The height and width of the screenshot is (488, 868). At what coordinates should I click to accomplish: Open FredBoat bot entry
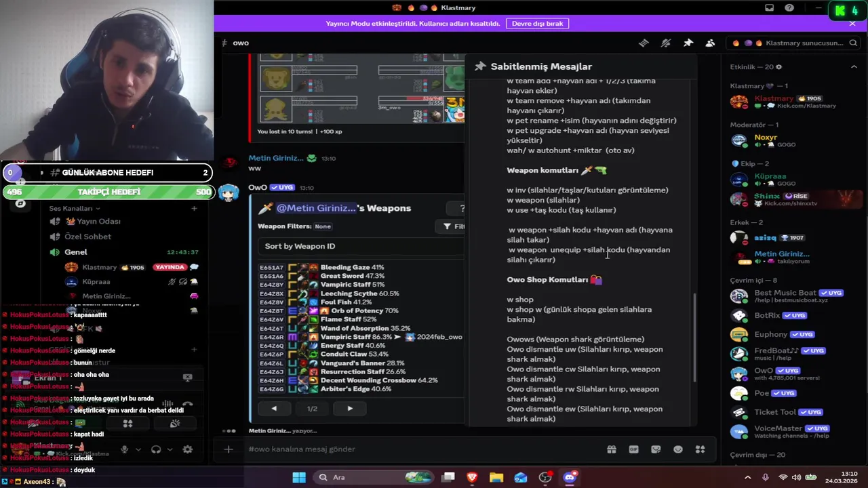tap(793, 354)
